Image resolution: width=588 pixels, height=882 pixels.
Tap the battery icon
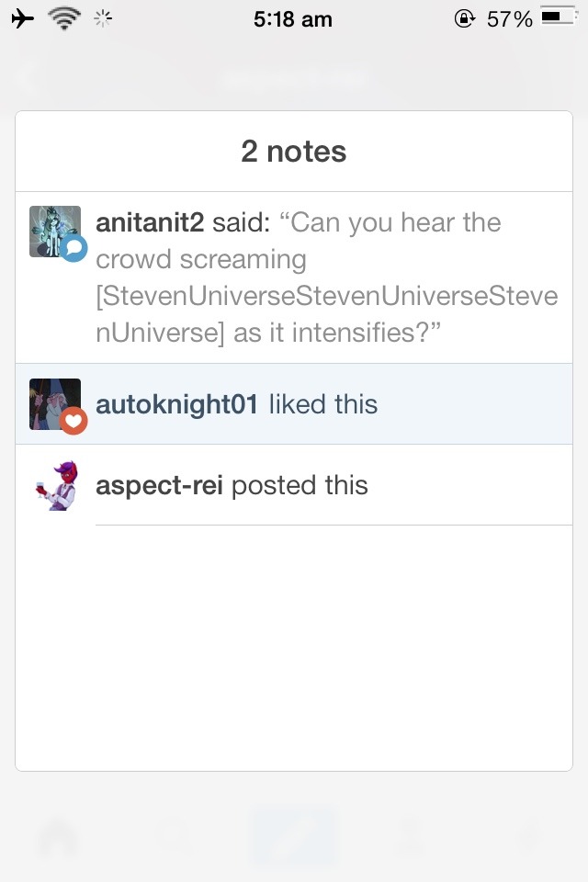(x=559, y=17)
